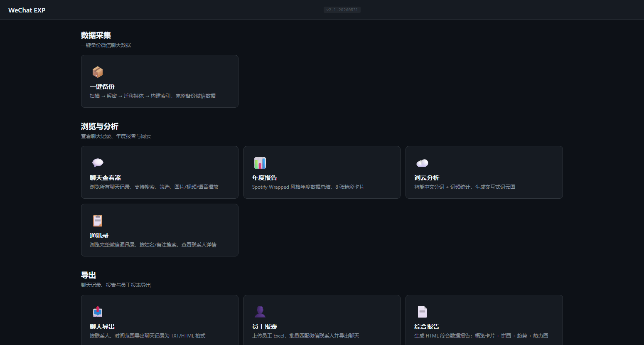
Task: Click the WeChat EXP logo text
Action: 27,10
